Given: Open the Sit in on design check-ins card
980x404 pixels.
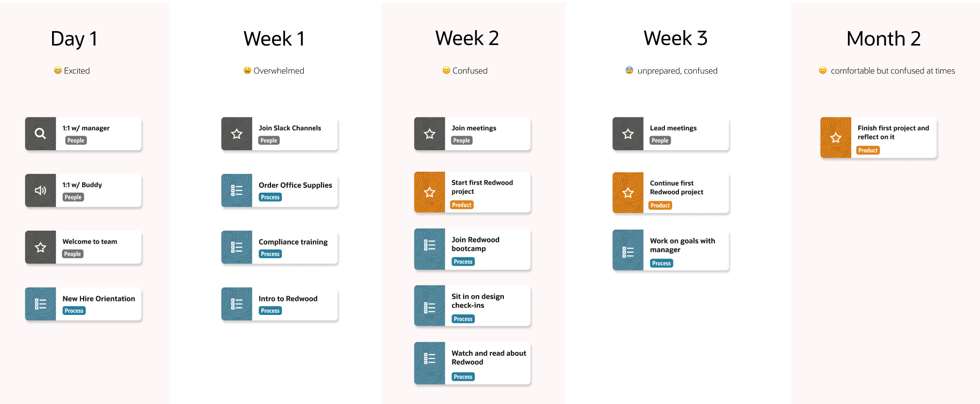Looking at the screenshot, I should [x=472, y=306].
